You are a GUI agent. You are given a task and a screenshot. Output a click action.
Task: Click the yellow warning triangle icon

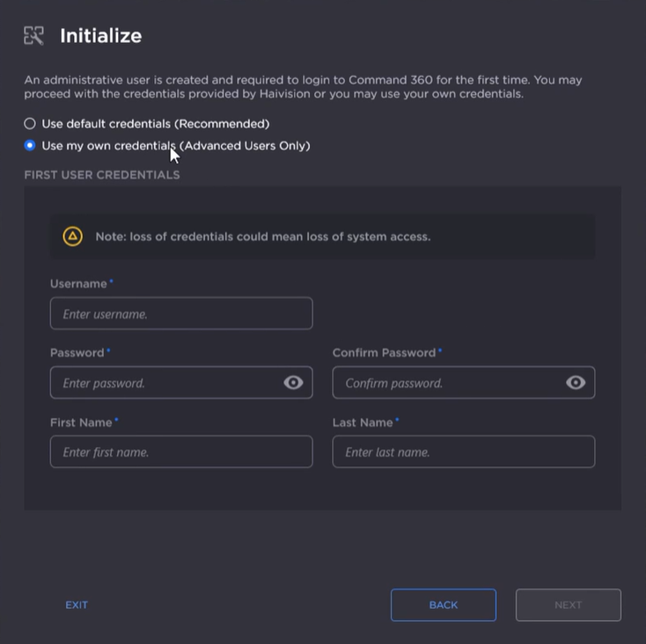coord(72,237)
